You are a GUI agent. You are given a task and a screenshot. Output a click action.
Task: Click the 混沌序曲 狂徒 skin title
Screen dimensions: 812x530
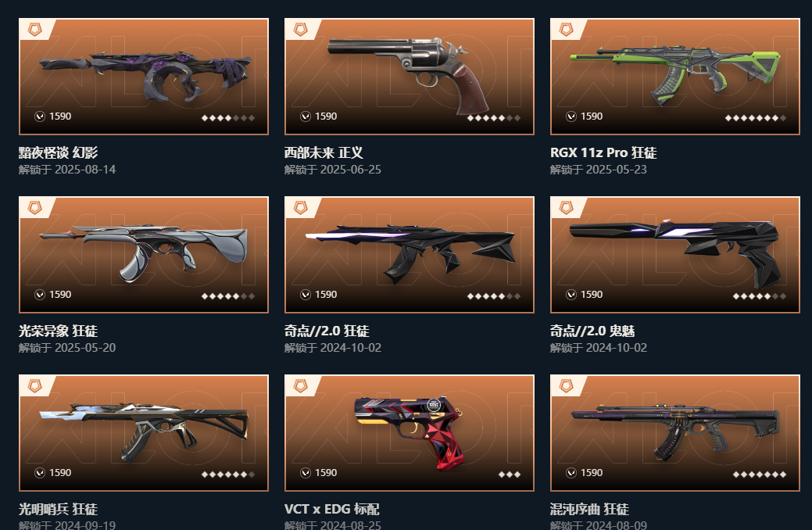(x=589, y=509)
